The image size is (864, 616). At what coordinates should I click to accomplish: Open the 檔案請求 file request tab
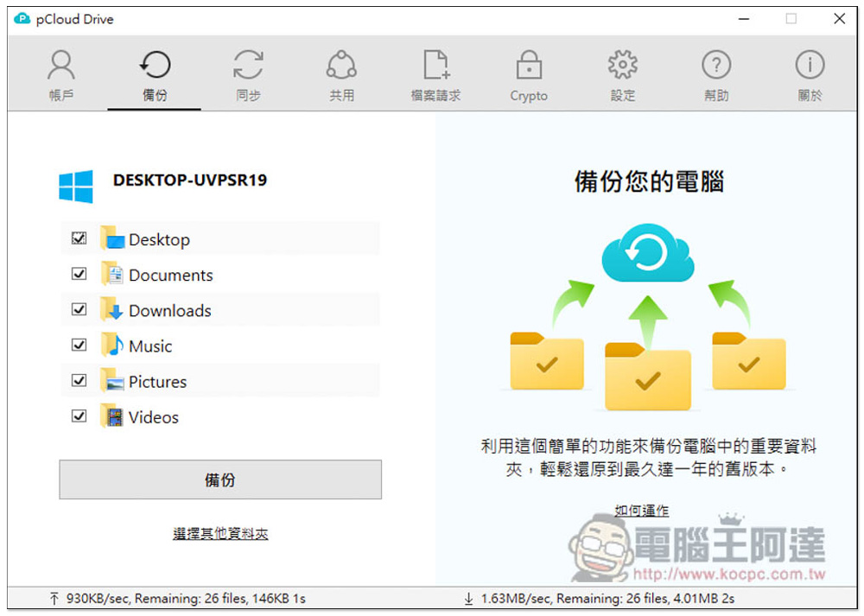click(x=435, y=75)
